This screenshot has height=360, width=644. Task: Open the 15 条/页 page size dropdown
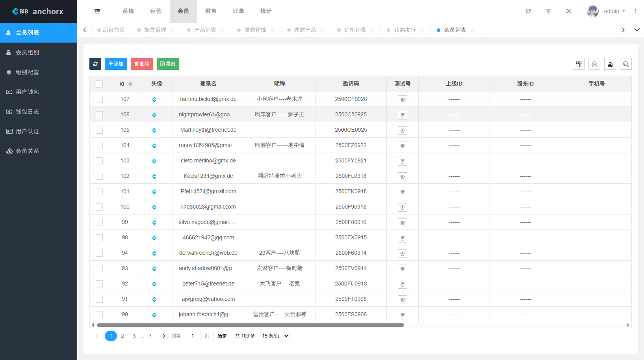(x=274, y=336)
